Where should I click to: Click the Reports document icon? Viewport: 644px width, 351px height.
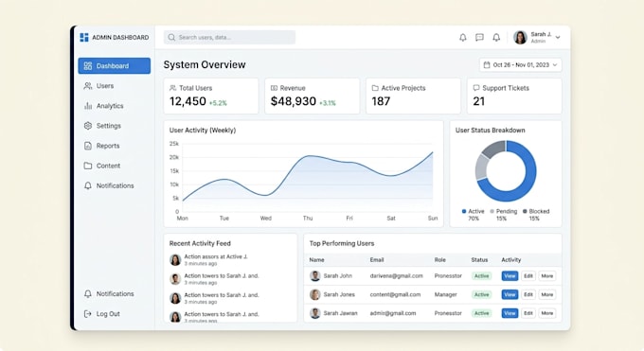click(x=88, y=146)
